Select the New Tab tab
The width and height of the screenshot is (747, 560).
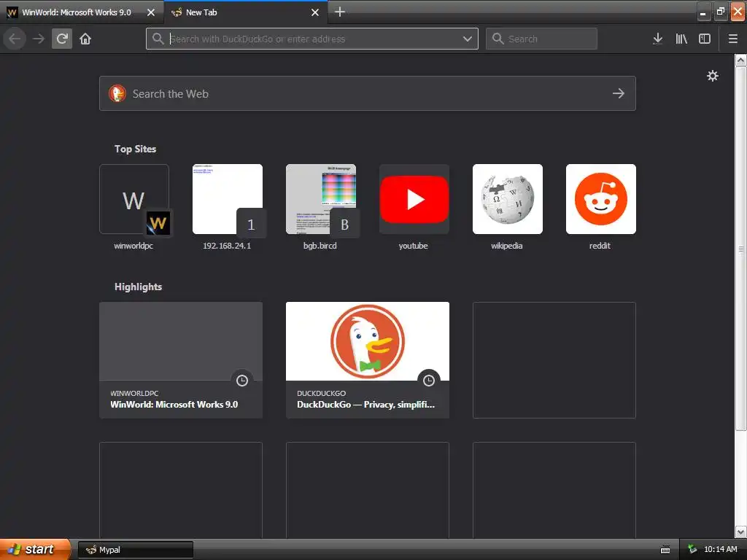click(x=245, y=12)
